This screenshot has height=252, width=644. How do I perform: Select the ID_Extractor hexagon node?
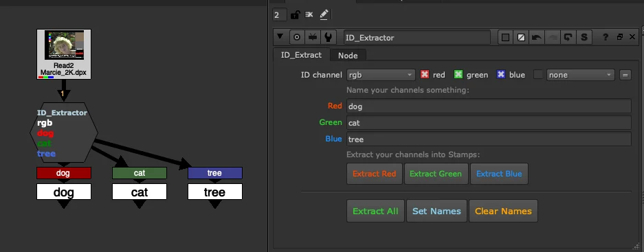pos(64,133)
